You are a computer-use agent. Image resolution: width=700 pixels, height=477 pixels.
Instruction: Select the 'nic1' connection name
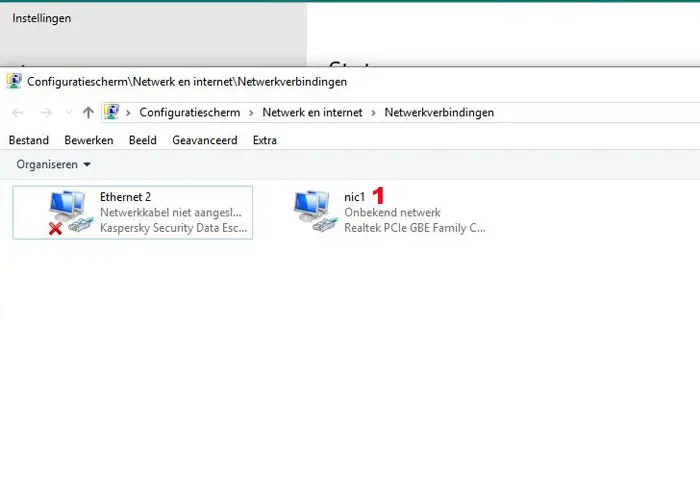click(354, 197)
